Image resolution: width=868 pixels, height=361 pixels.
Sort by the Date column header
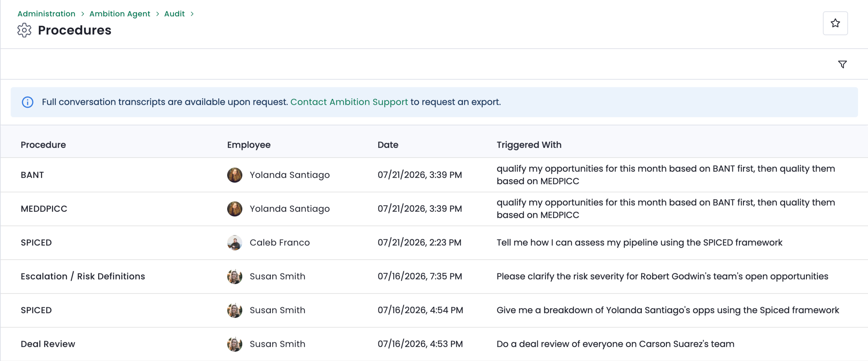click(x=388, y=145)
